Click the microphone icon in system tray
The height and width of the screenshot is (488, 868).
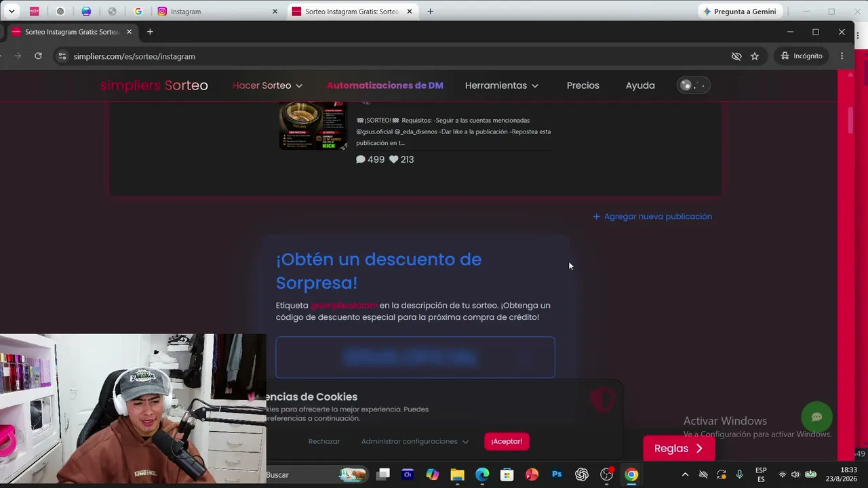pos(740,474)
